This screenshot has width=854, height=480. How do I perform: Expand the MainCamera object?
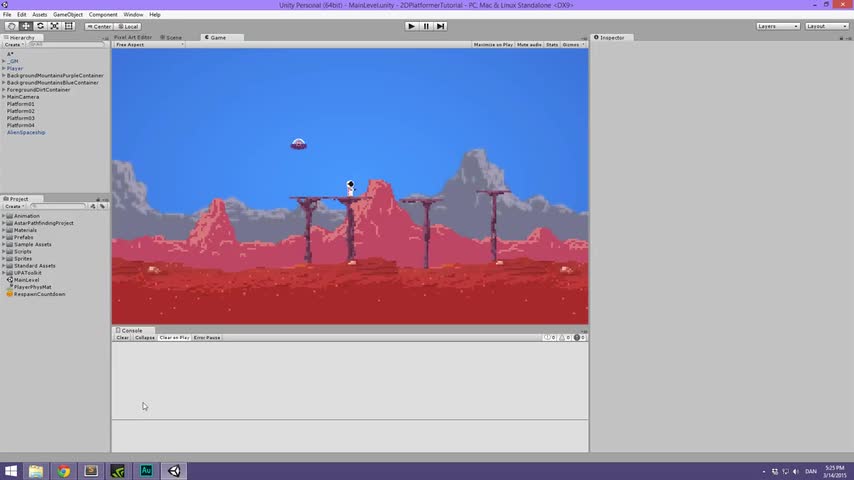tap(4, 97)
